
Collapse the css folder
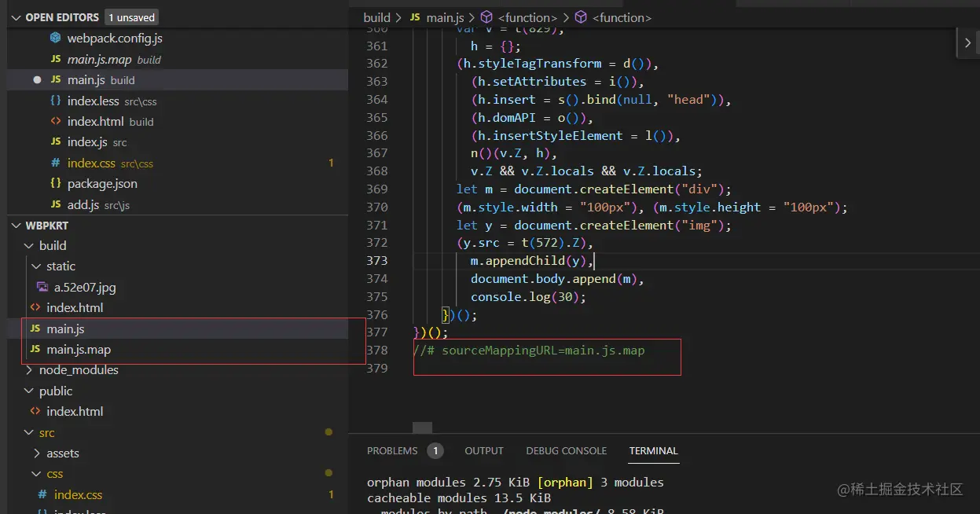(x=36, y=474)
